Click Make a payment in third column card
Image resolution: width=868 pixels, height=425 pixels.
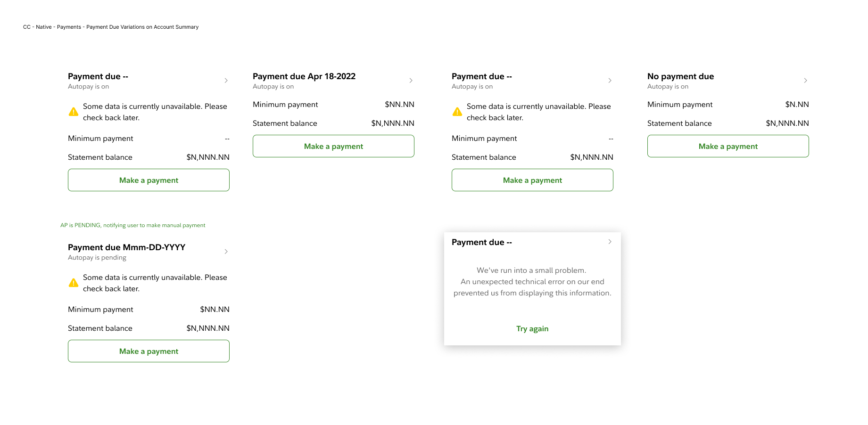tap(532, 180)
